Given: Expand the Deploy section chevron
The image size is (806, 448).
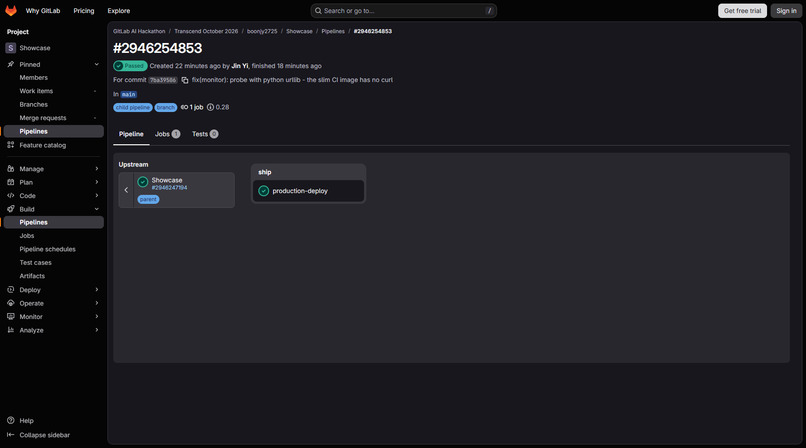Looking at the screenshot, I should pyautogui.click(x=97, y=289).
